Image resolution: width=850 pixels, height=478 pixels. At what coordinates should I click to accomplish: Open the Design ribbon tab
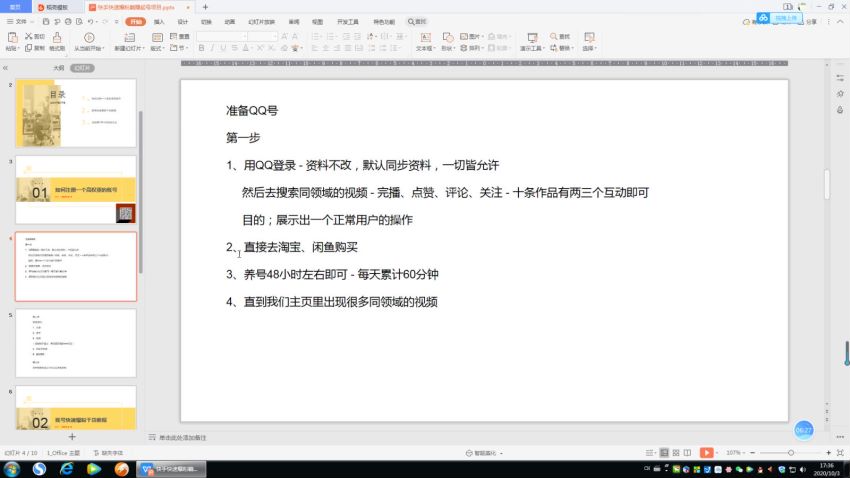click(x=183, y=22)
